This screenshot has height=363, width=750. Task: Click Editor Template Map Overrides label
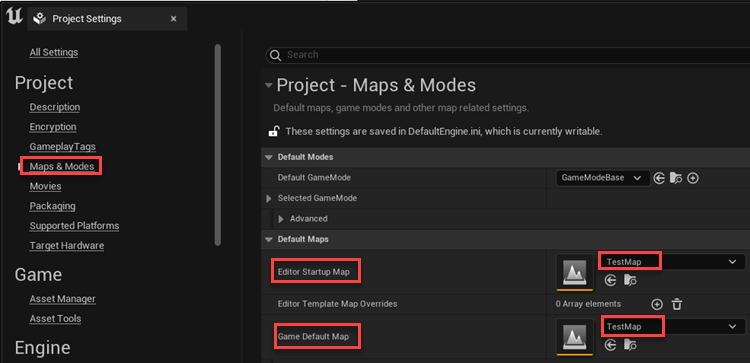(337, 304)
